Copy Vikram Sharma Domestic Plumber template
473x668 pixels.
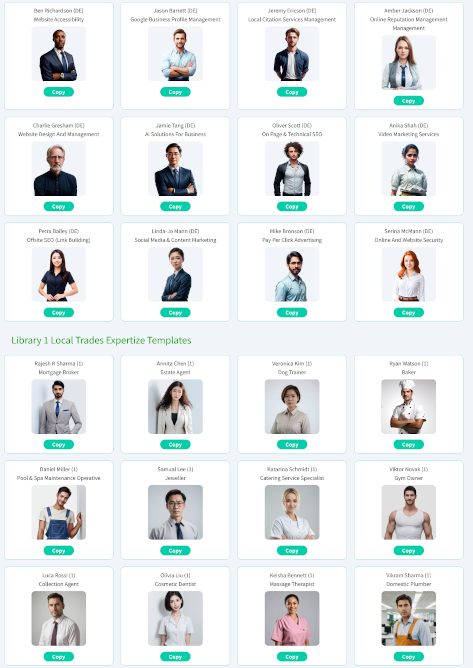point(409,657)
